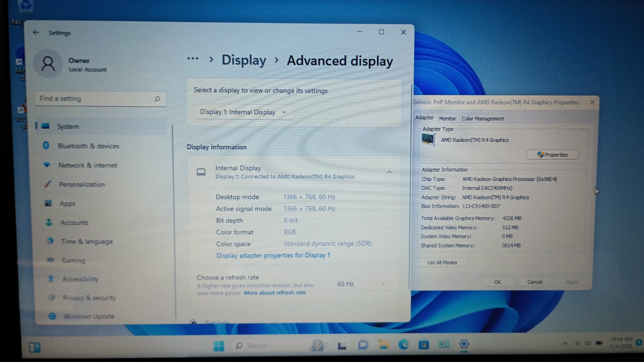This screenshot has height=362, width=644.
Task: Click the AMD Radeon adapter card icon
Action: pyautogui.click(x=428, y=140)
